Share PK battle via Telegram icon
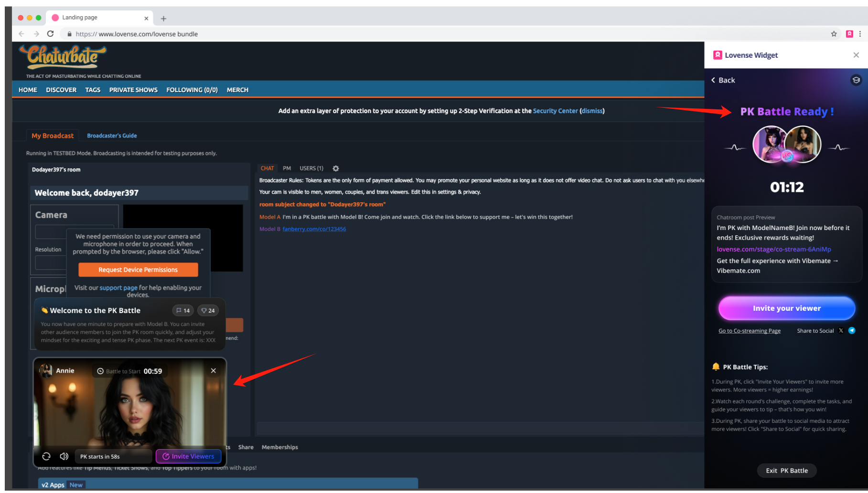Image resolution: width=868 pixels, height=493 pixels. tap(852, 331)
